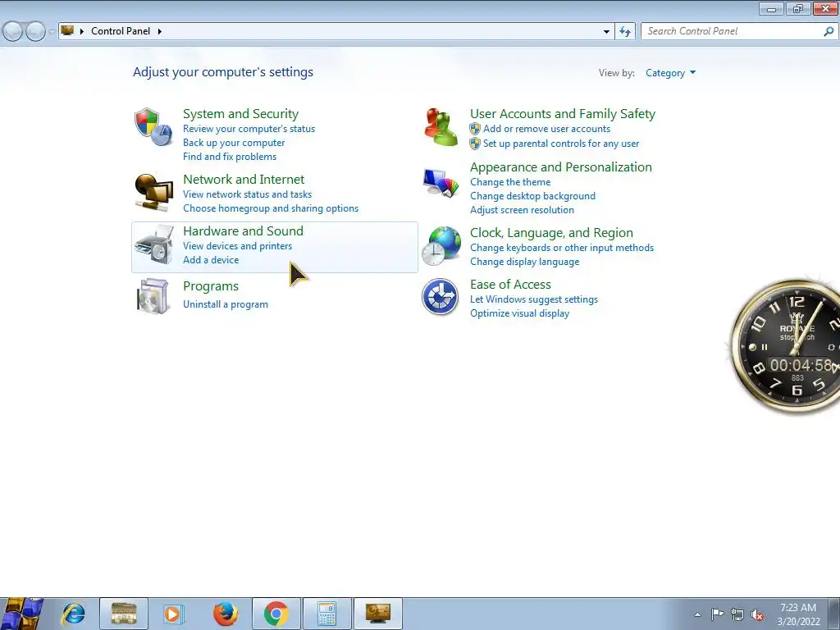The width and height of the screenshot is (840, 630).
Task: Open Network and Internet category
Action: coord(244,179)
